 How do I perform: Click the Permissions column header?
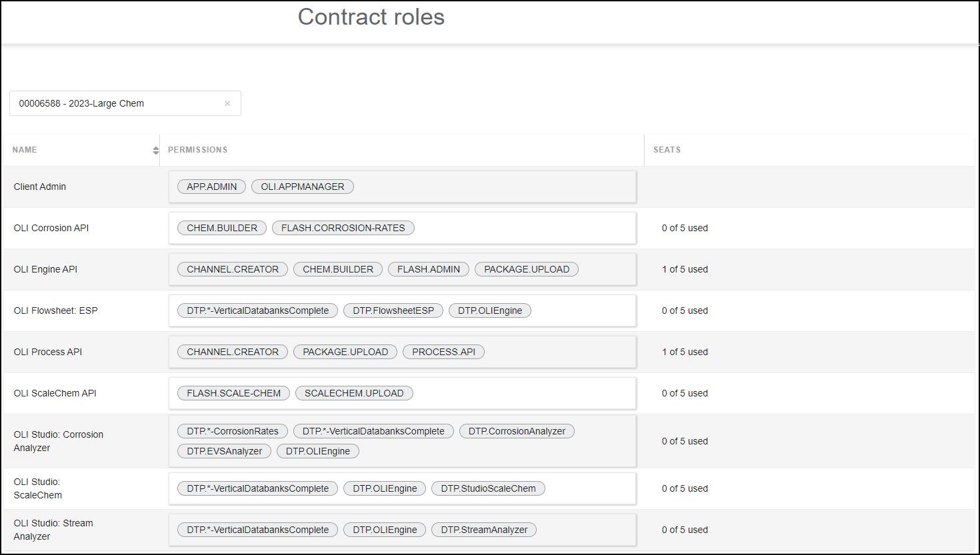197,150
